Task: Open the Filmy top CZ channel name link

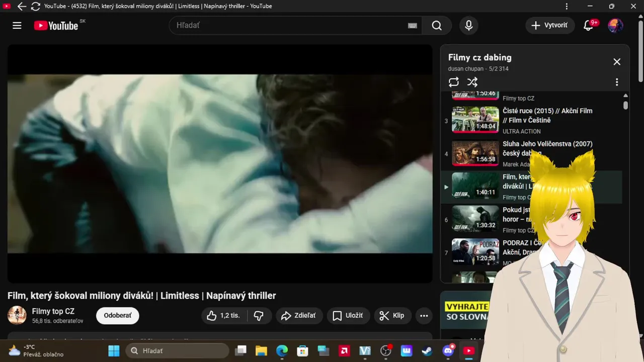Action: pos(53,311)
